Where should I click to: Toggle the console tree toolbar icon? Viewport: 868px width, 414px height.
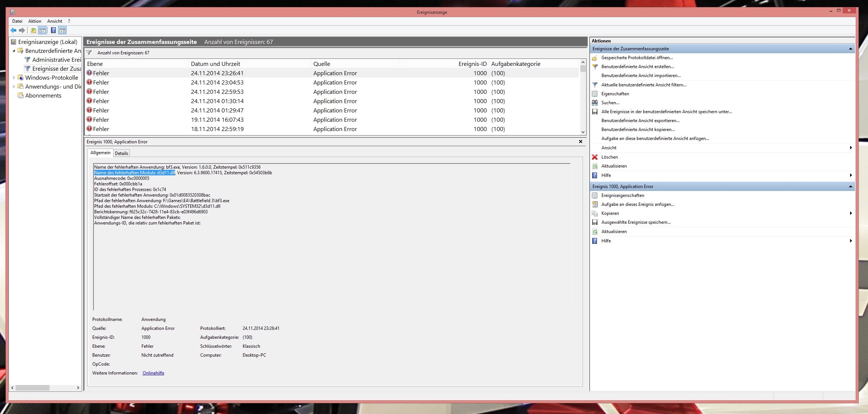click(42, 31)
